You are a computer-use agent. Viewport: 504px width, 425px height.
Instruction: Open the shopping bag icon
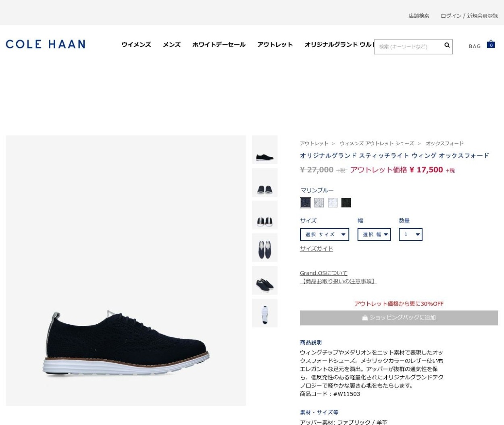(x=491, y=44)
